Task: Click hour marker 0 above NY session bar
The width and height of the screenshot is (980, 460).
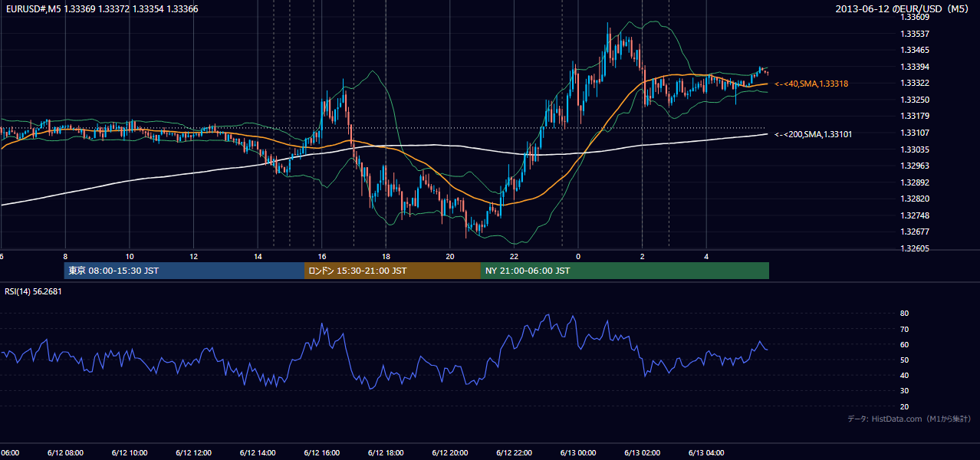Action: pos(578,256)
